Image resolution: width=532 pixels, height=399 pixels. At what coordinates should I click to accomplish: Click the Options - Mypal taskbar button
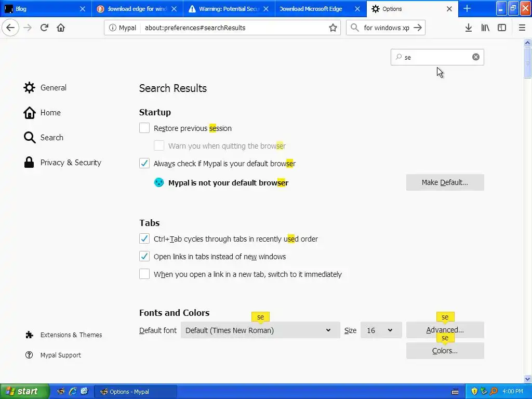tap(135, 392)
